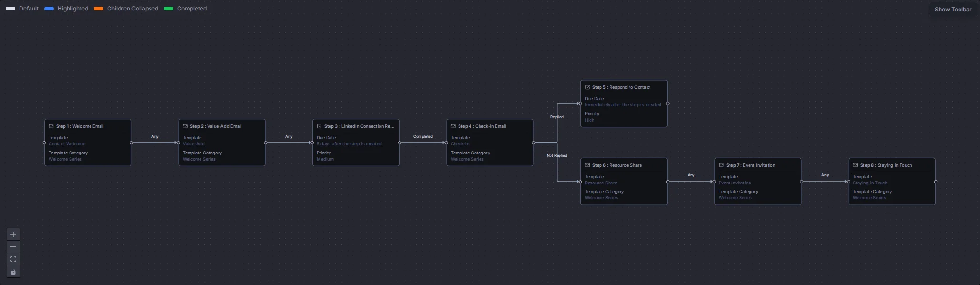Select the Step 2 Value-Add Email title
Image resolution: width=980 pixels, height=285 pixels.
coord(216,126)
